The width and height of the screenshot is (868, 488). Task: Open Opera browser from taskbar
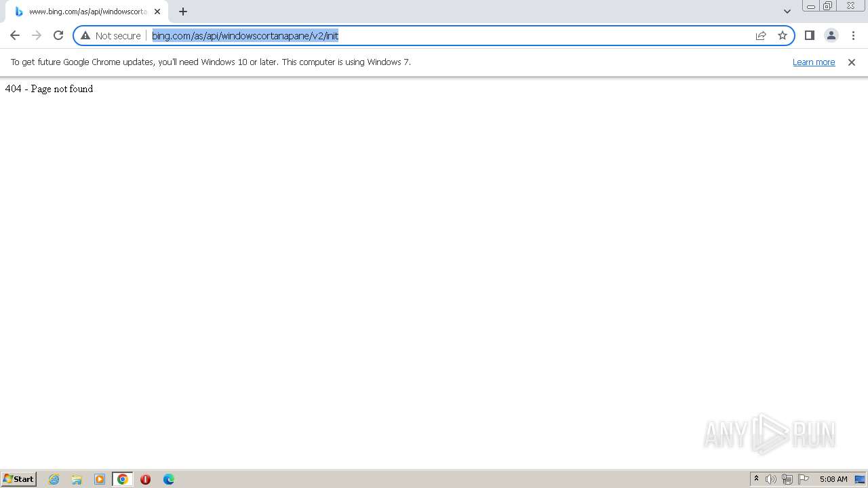(x=145, y=479)
